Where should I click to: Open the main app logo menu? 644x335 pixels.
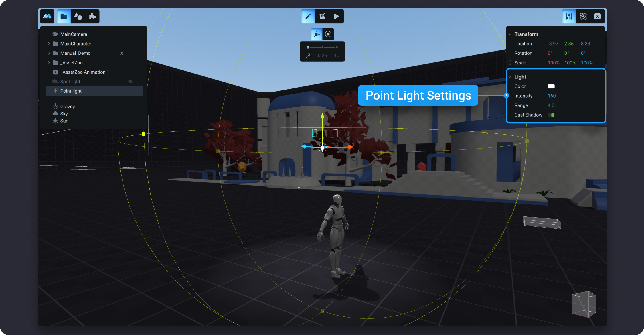click(x=47, y=16)
